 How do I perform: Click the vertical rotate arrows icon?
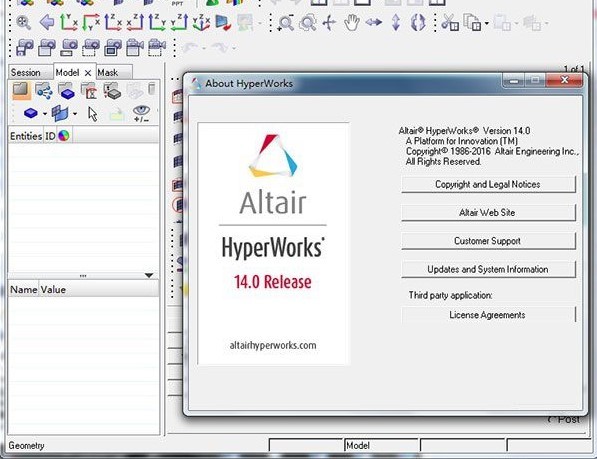[396, 23]
